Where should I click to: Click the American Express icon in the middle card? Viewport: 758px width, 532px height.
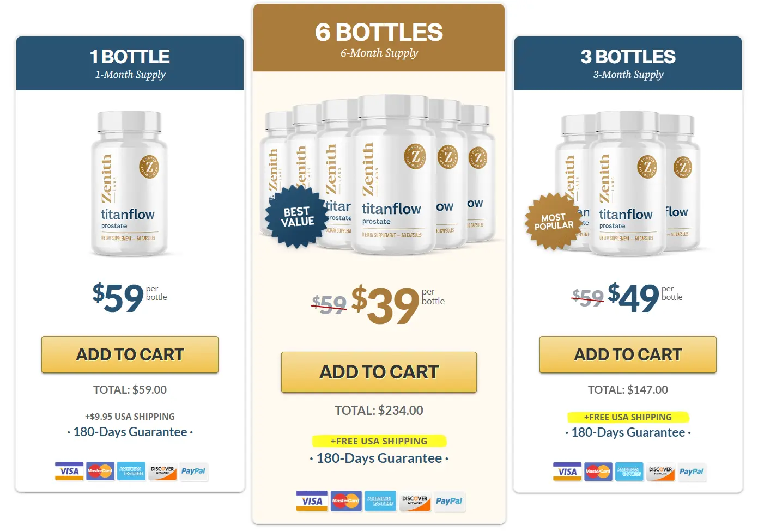click(x=380, y=501)
